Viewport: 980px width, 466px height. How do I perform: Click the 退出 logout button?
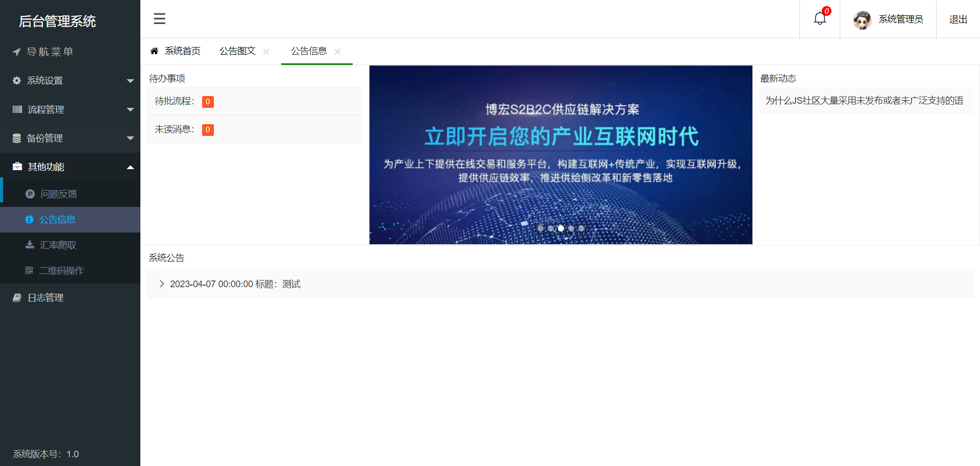pos(958,19)
